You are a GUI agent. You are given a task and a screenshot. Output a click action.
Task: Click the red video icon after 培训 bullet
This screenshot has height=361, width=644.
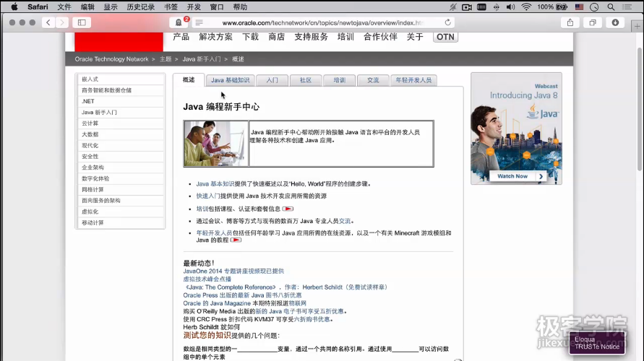pos(288,209)
